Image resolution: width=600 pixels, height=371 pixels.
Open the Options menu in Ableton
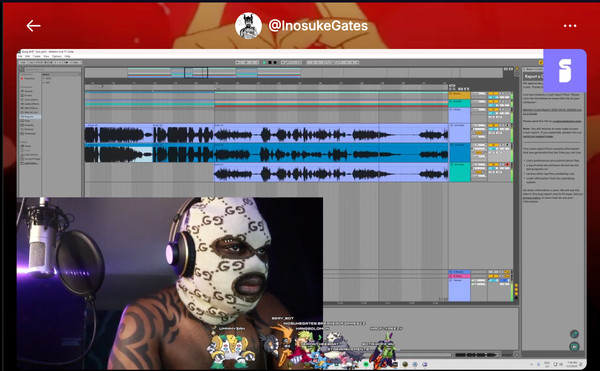(57, 56)
